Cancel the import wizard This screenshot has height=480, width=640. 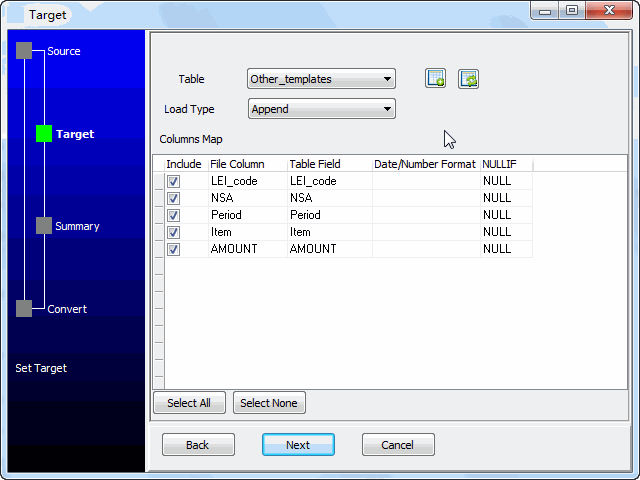[398, 445]
